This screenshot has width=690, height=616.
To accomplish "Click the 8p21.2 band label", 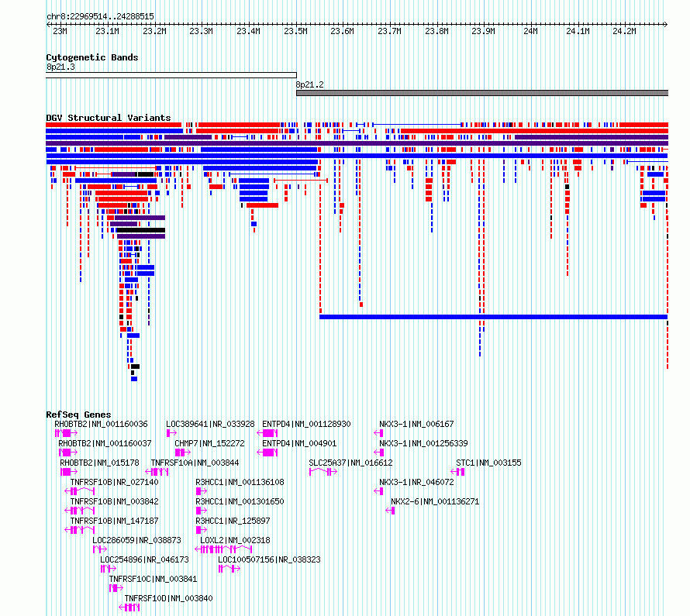I will click(310, 84).
